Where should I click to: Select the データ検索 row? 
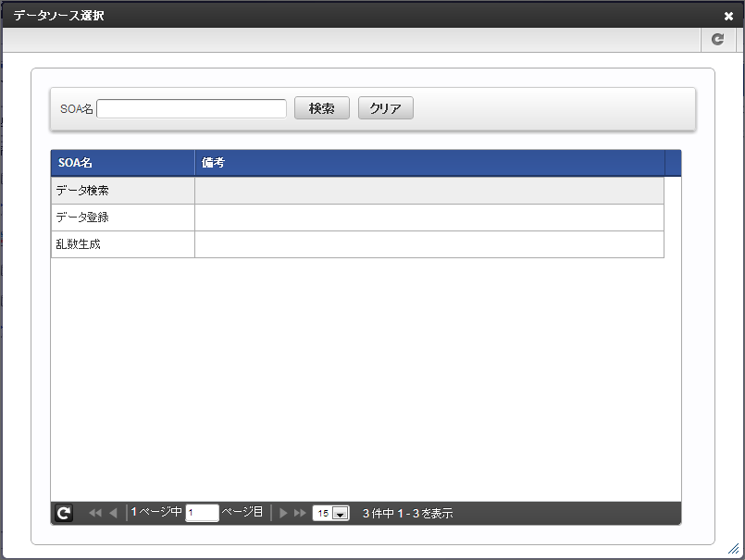357,191
